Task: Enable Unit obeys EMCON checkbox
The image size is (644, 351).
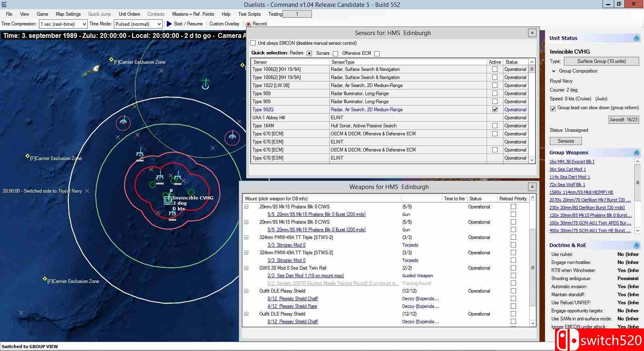Action: point(253,43)
